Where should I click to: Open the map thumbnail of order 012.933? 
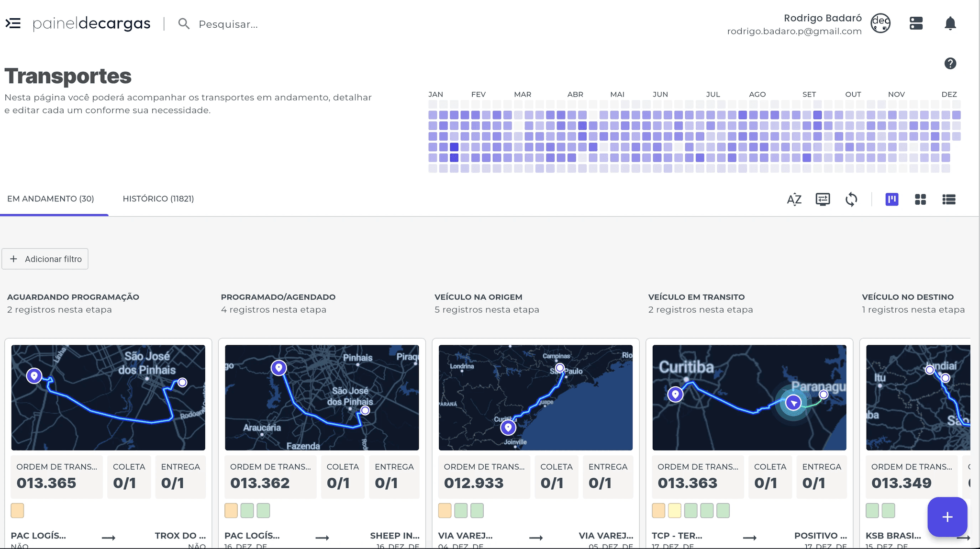click(x=535, y=397)
